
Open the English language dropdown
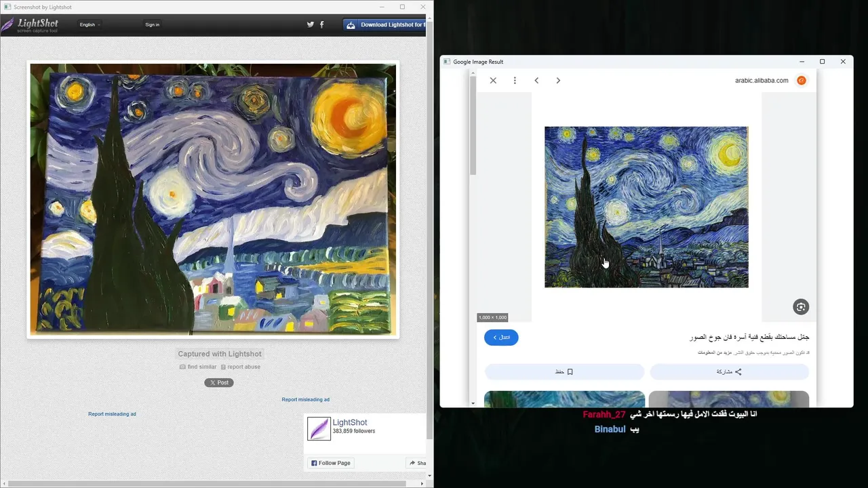click(x=90, y=24)
